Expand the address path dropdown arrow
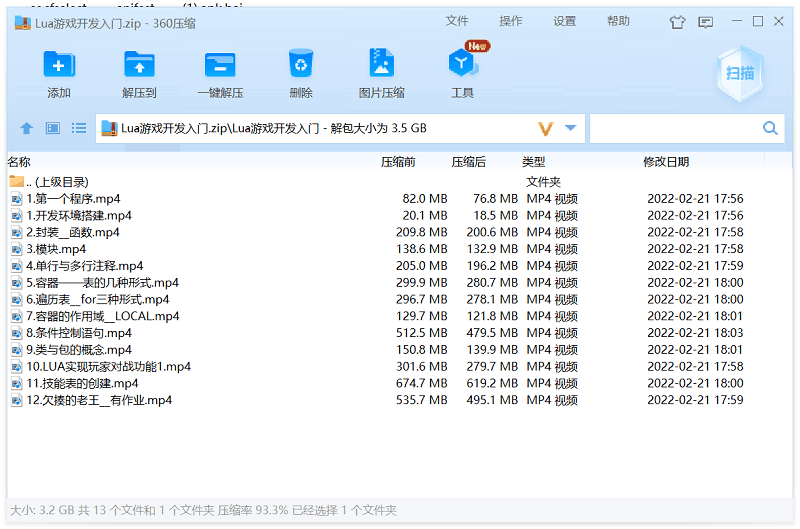Screen dimensions: 800x529 (x=571, y=128)
